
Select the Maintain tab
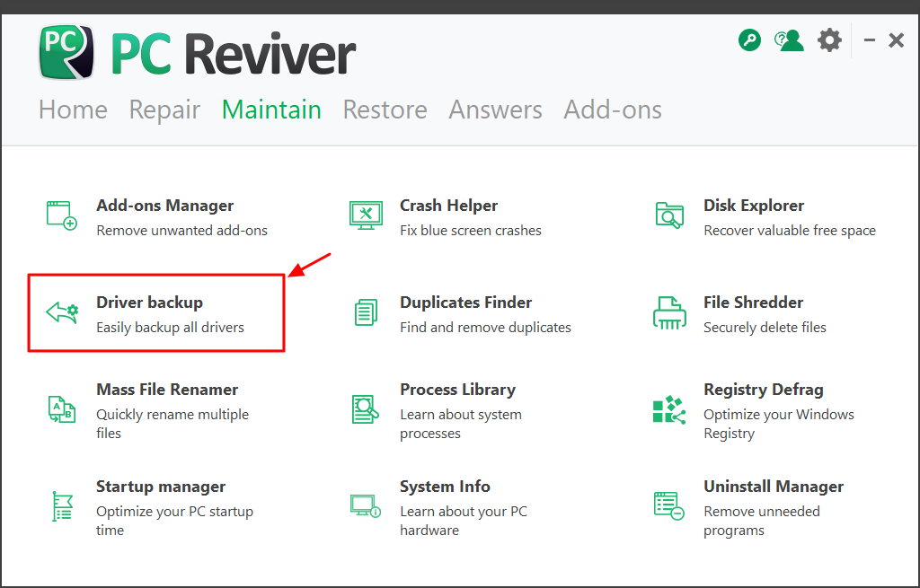[271, 110]
